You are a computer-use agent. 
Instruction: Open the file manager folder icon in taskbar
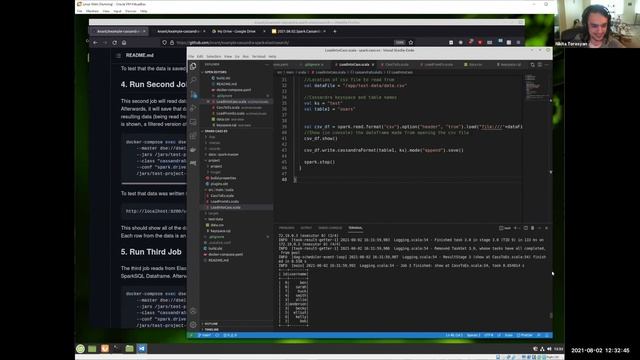tap(129, 349)
